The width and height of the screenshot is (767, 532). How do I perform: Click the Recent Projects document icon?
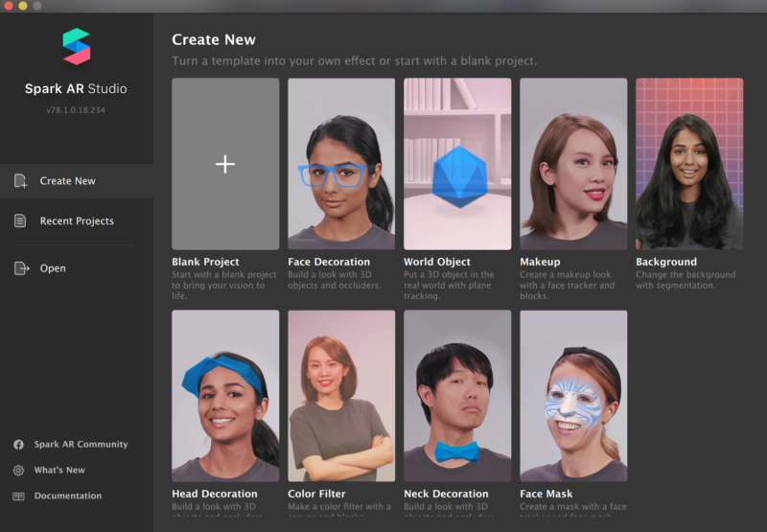point(21,221)
